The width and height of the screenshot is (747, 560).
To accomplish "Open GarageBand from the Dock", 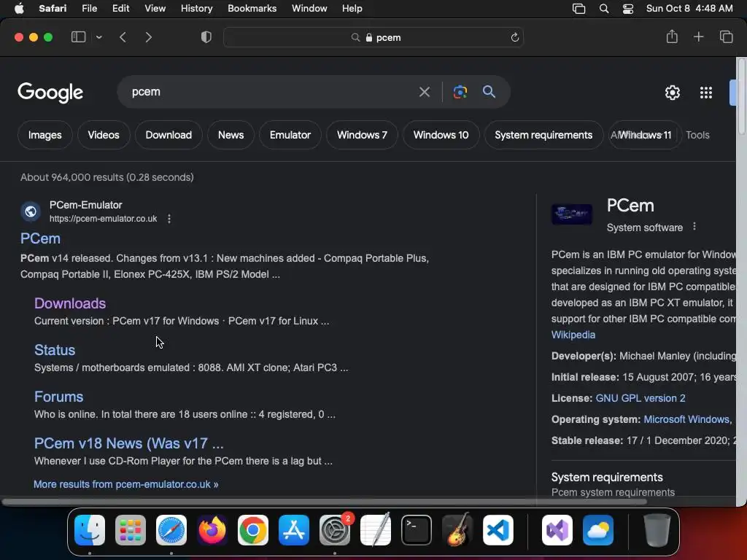I will click(x=457, y=530).
